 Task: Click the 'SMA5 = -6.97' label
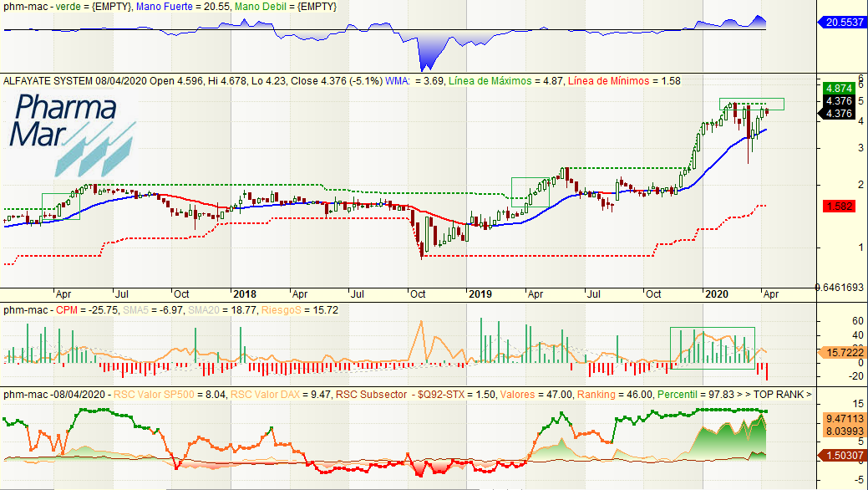click(153, 310)
